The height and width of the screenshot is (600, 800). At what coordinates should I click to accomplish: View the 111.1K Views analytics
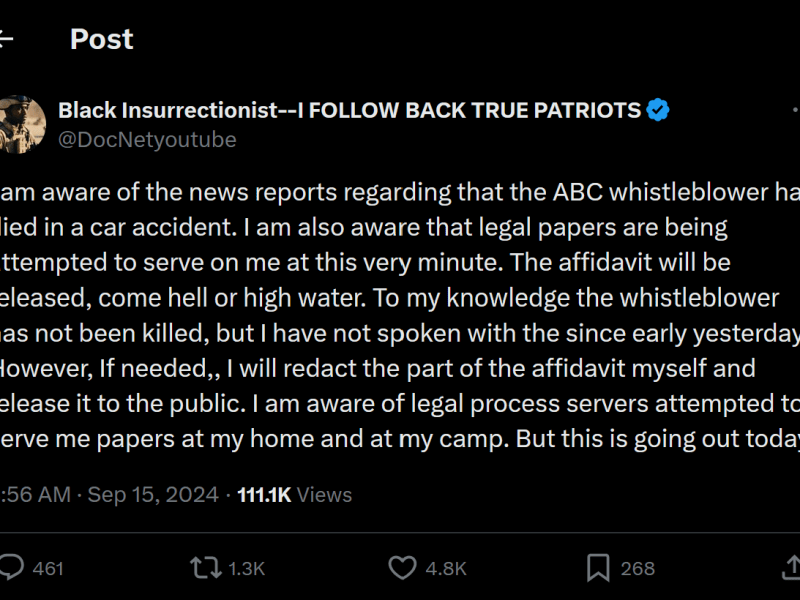[x=294, y=494]
